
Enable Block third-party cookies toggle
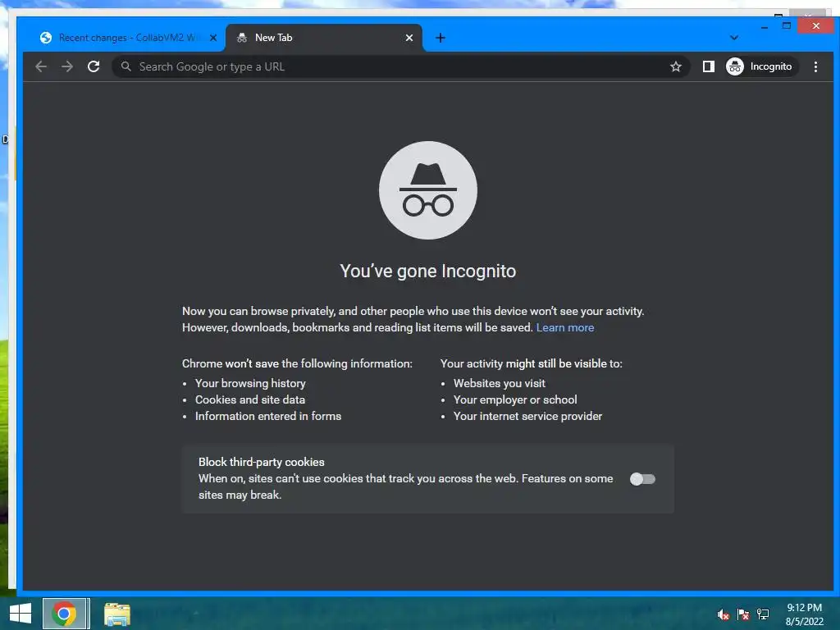pos(642,479)
